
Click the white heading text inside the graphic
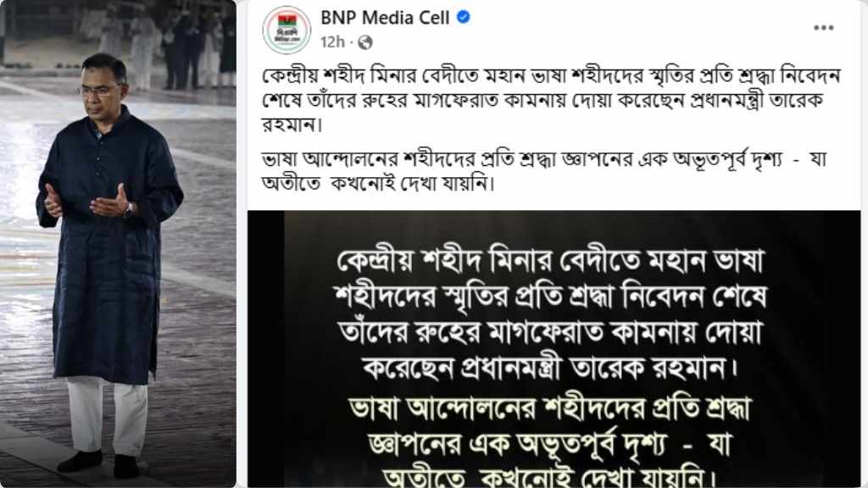(551, 313)
